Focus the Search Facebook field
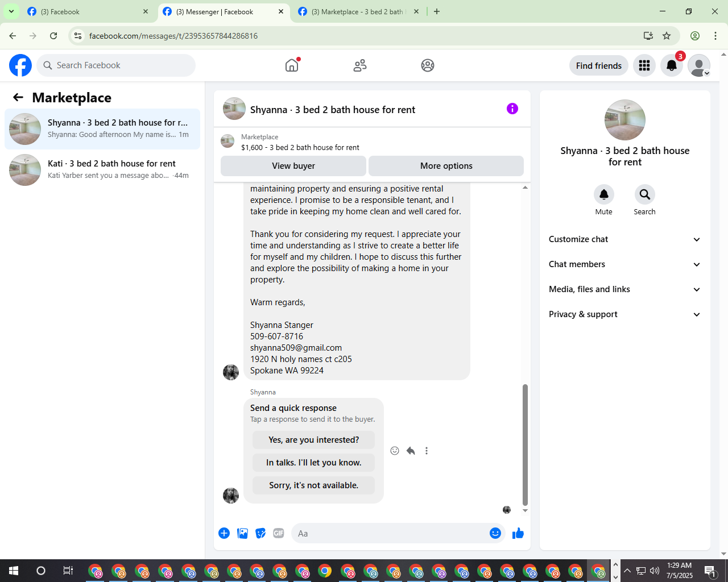Viewport: 728px width, 582px height. [x=116, y=65]
